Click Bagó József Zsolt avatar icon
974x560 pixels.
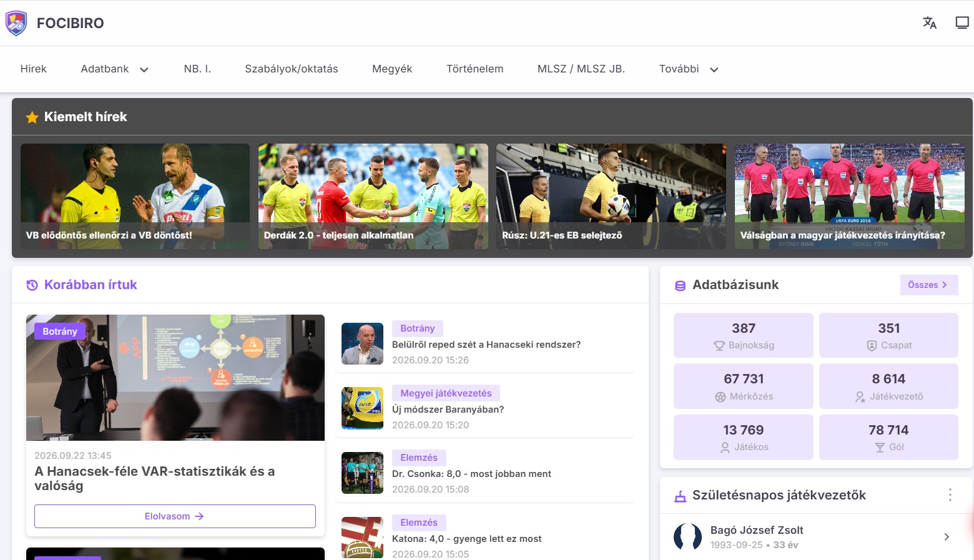pos(687,537)
